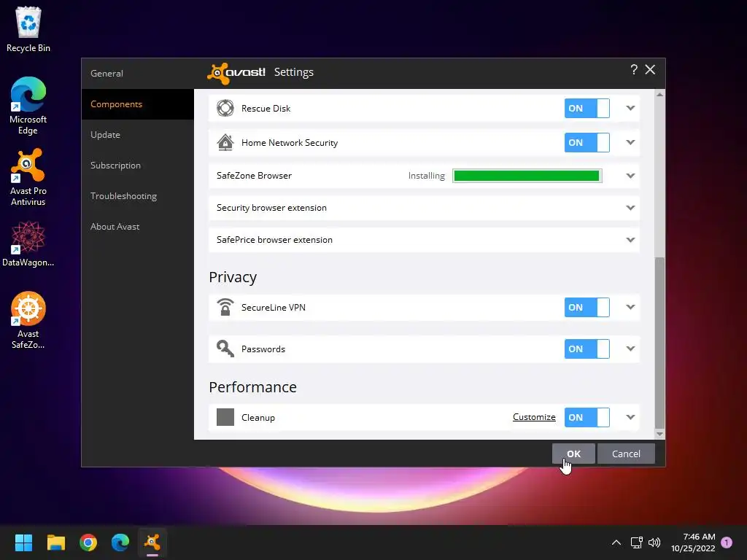Click Avast icon in taskbar
This screenshot has height=560, width=747.
click(152, 542)
